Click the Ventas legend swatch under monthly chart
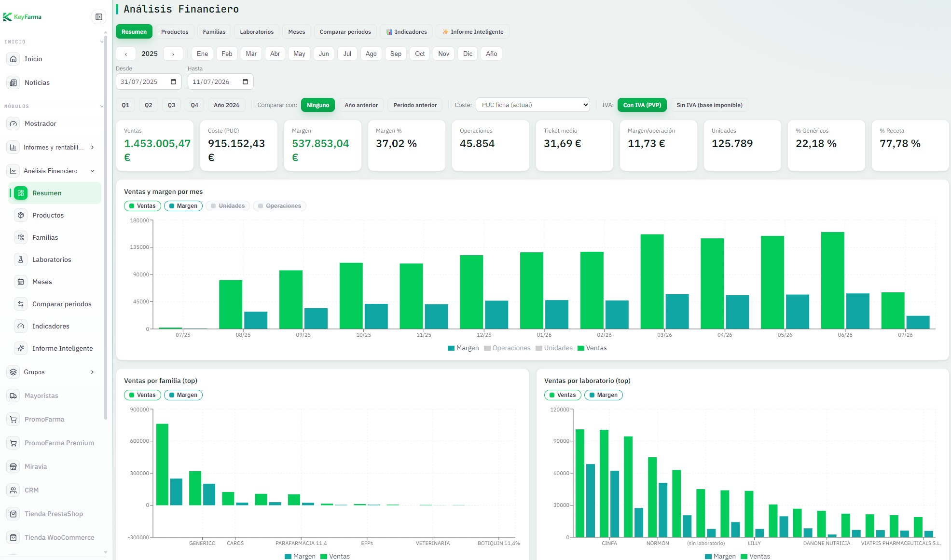This screenshot has width=951, height=560. click(x=581, y=348)
